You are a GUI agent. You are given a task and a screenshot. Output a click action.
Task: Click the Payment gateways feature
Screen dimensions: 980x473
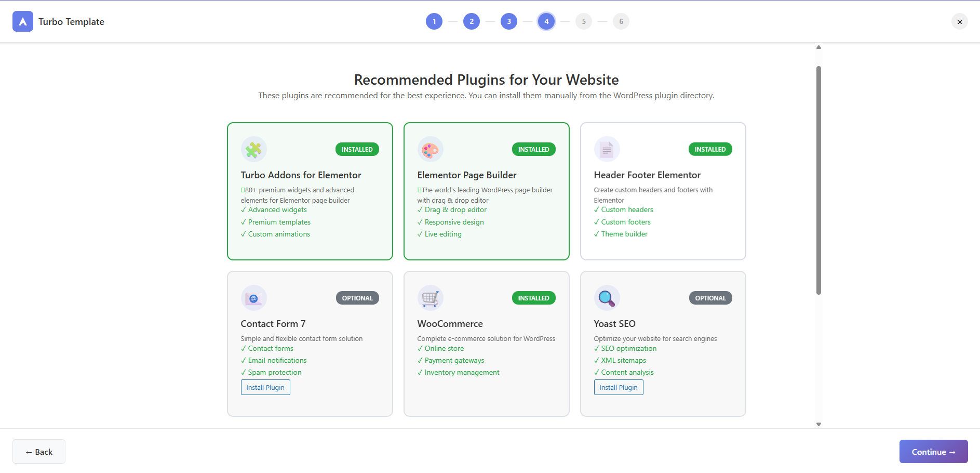pyautogui.click(x=451, y=360)
